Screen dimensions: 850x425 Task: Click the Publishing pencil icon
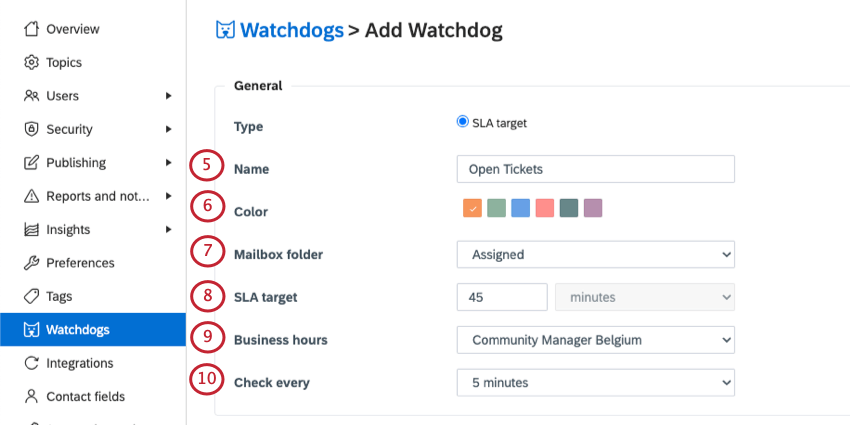[31, 163]
